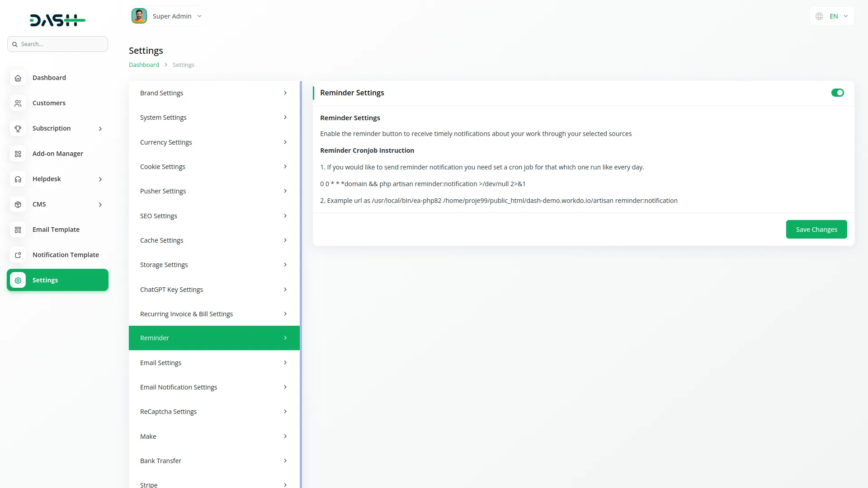Viewport: 868px width, 488px height.
Task: Expand the Helpdesk submenu arrow
Action: click(100, 179)
